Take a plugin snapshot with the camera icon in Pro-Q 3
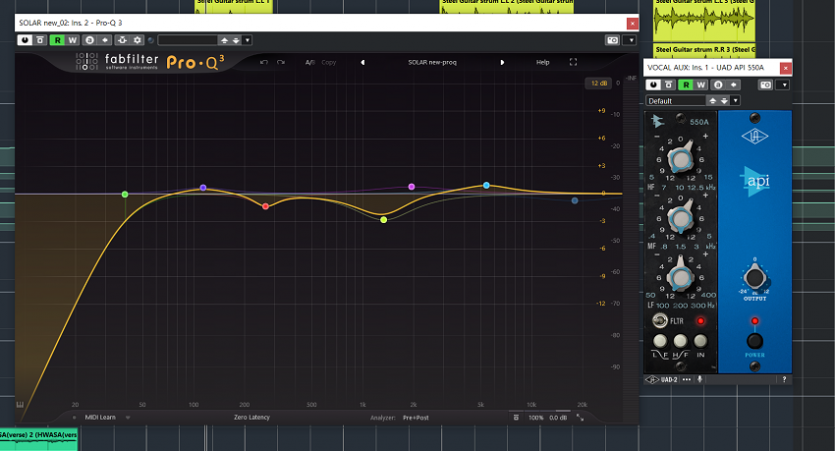Viewport: 835px width, 451px height. coord(612,40)
